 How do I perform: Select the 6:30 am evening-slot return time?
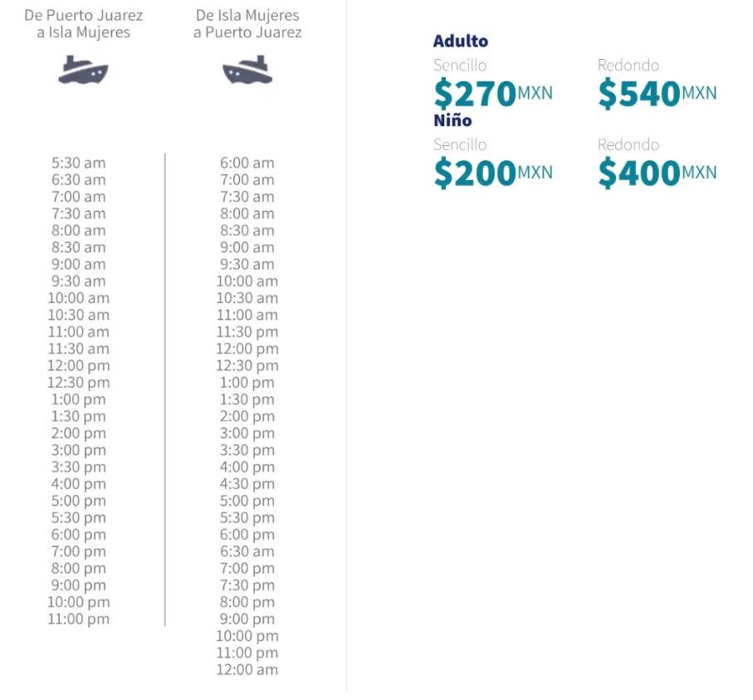click(x=247, y=551)
